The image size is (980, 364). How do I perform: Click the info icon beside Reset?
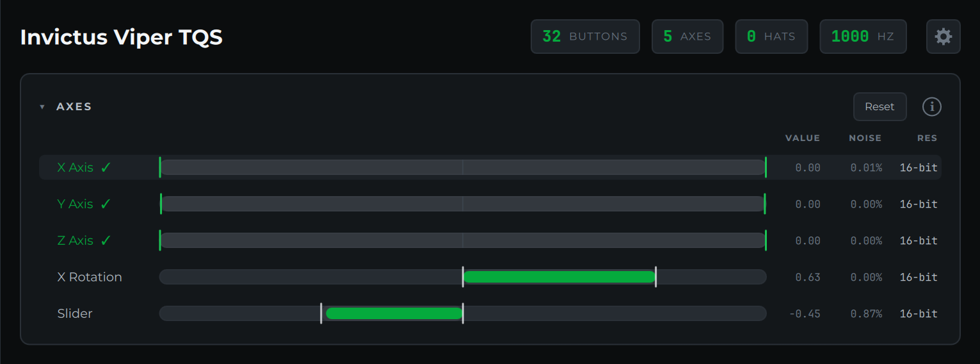(931, 106)
